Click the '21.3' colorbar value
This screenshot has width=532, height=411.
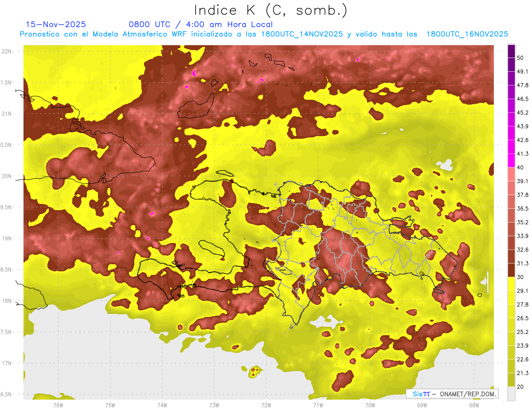click(x=523, y=373)
